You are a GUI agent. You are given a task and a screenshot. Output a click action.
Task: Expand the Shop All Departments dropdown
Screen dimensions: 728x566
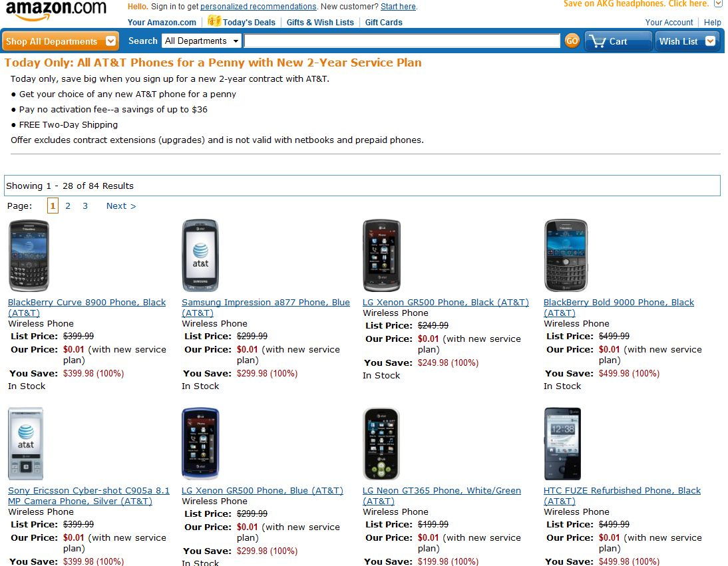point(110,41)
